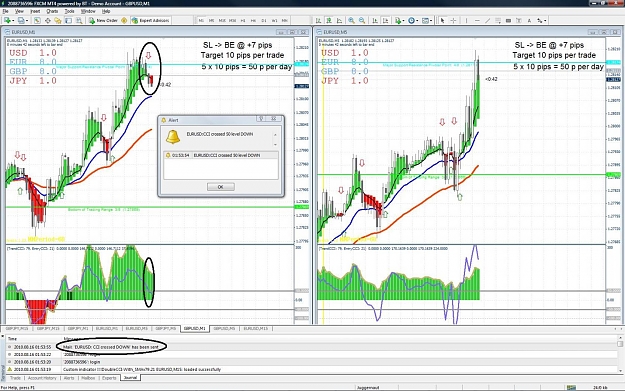Viewport: 625px width, 391px height.
Task: Open the Strategy Tester icon
Action: 79,20
